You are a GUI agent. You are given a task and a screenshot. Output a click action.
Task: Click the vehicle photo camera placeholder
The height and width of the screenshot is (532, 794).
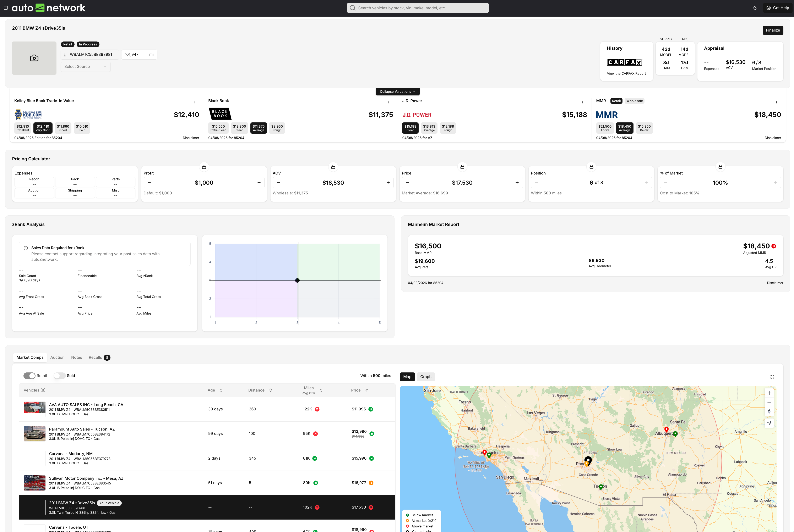34,58
